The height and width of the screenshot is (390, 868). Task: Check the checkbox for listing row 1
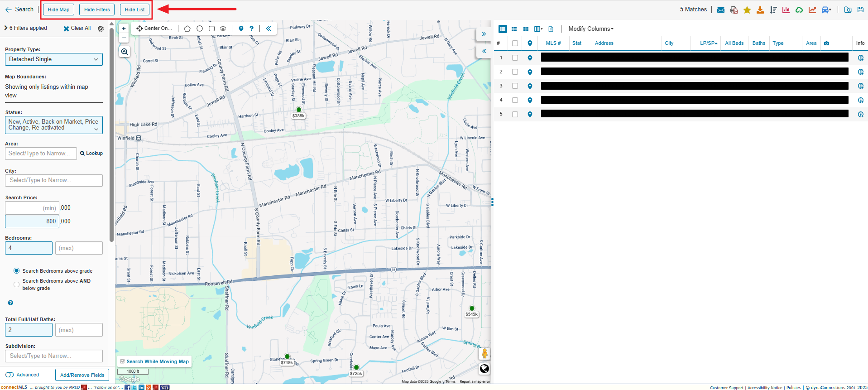click(515, 58)
